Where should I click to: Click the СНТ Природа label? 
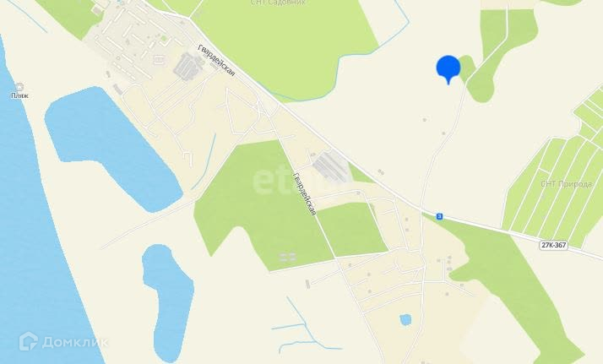[567, 184]
